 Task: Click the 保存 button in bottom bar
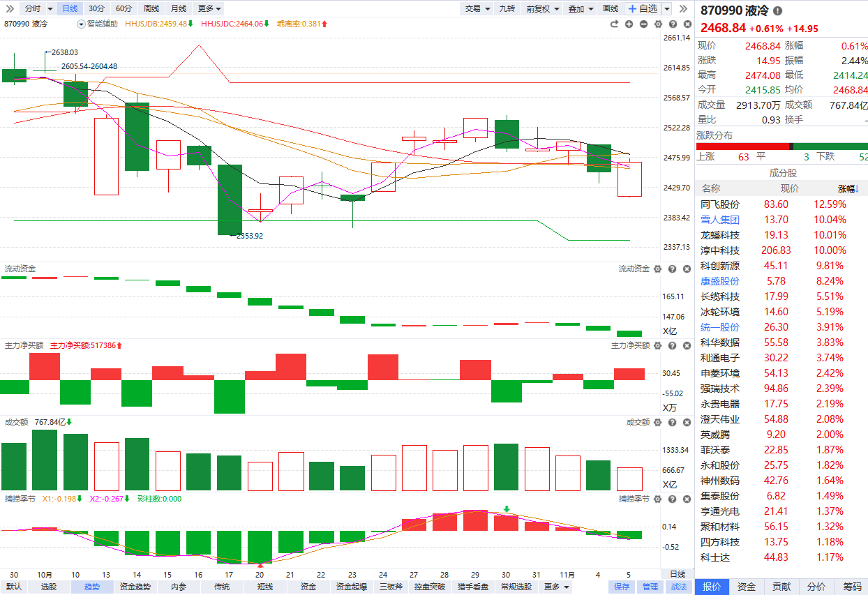[x=622, y=587]
